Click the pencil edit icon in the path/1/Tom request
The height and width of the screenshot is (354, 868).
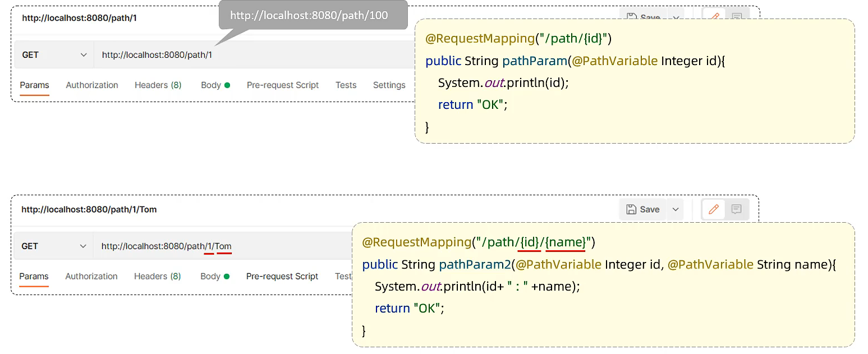pyautogui.click(x=714, y=209)
